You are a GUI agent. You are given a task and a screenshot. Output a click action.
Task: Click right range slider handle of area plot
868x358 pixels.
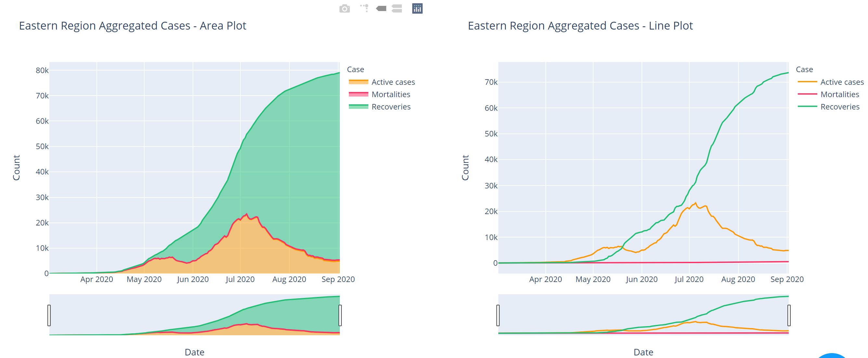click(340, 315)
